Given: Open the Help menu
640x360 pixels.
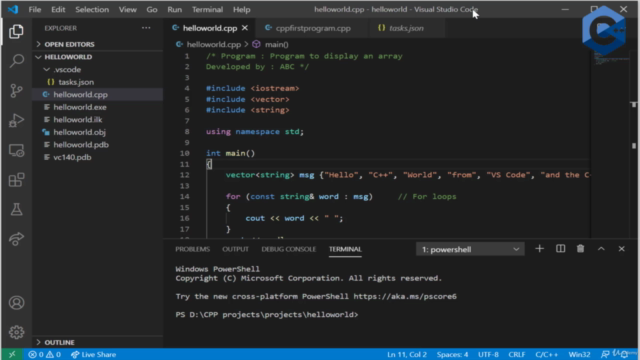Looking at the screenshot, I should 242,9.
